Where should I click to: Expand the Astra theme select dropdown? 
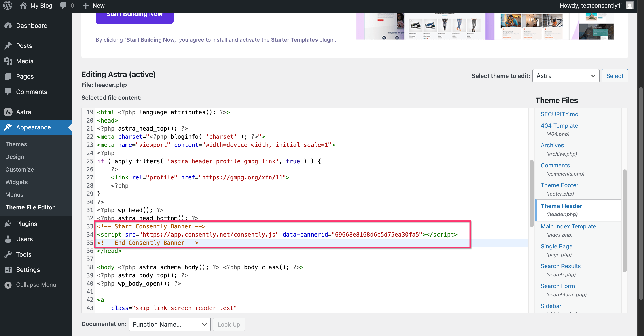[x=566, y=76]
